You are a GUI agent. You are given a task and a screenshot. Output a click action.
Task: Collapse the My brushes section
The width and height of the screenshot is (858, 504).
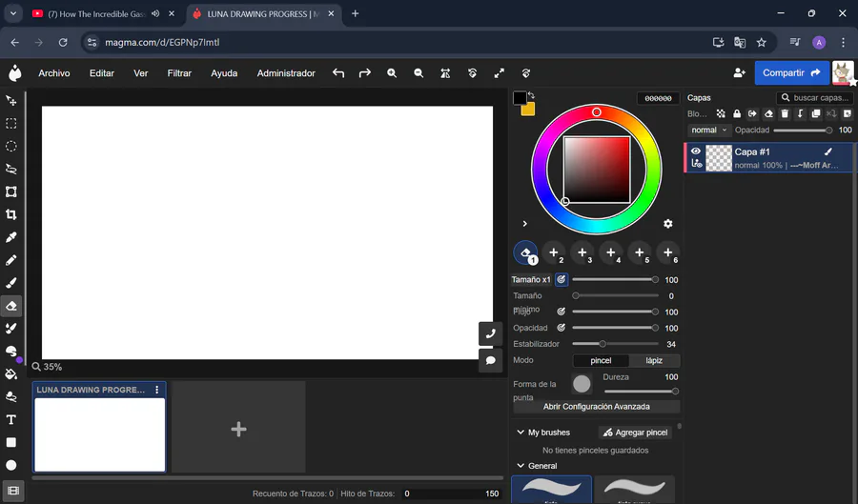(521, 432)
